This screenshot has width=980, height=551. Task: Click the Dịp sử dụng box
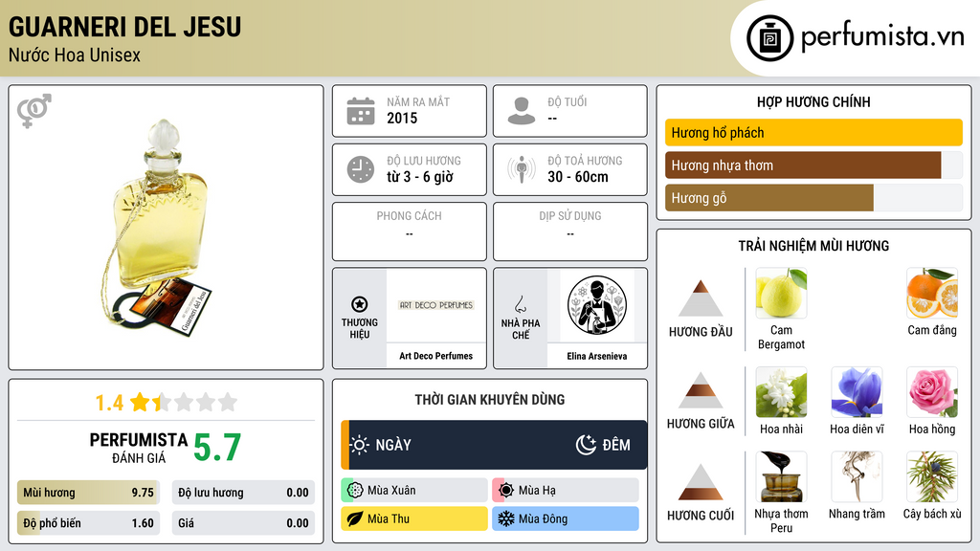click(x=570, y=231)
